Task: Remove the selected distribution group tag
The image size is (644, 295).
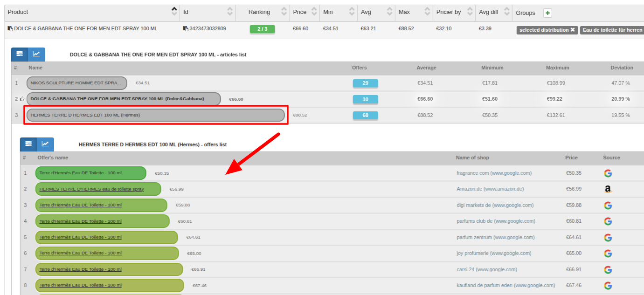Action: [x=573, y=30]
